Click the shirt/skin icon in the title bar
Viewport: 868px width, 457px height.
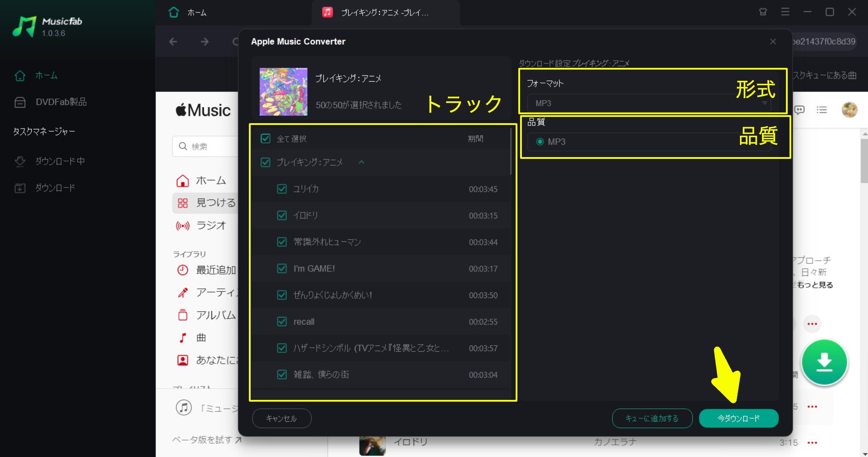click(x=763, y=12)
